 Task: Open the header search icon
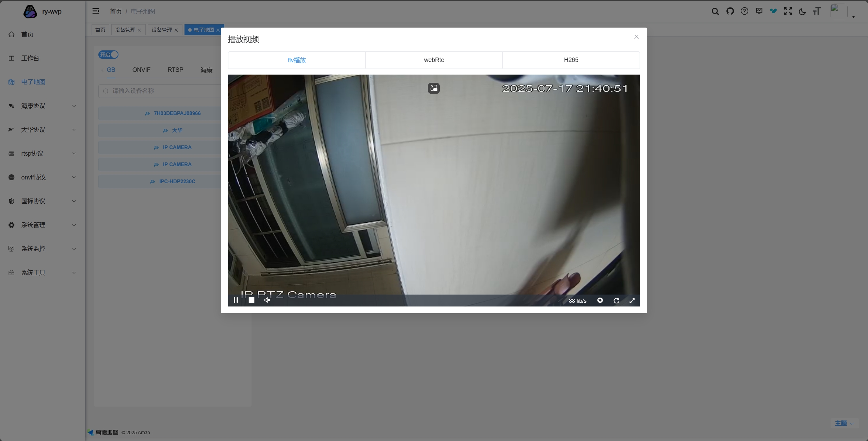715,11
